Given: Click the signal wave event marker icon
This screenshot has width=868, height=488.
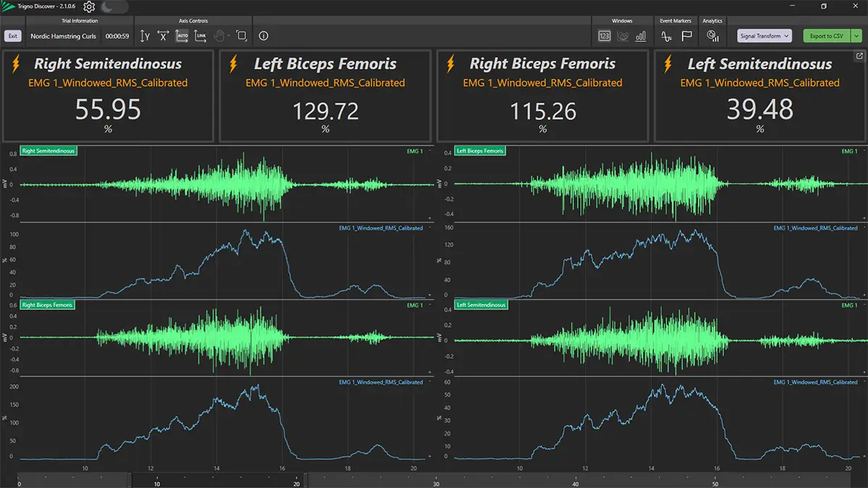Looking at the screenshot, I should [667, 36].
